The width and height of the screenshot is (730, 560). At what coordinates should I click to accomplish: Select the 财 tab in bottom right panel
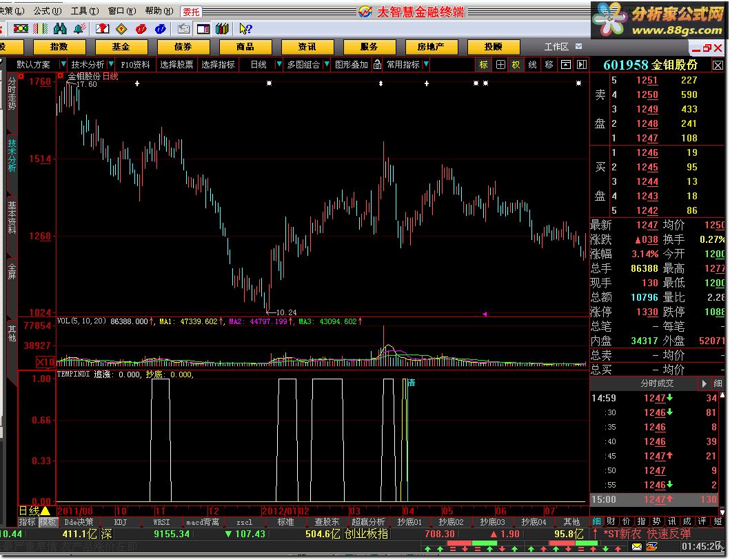tap(611, 521)
